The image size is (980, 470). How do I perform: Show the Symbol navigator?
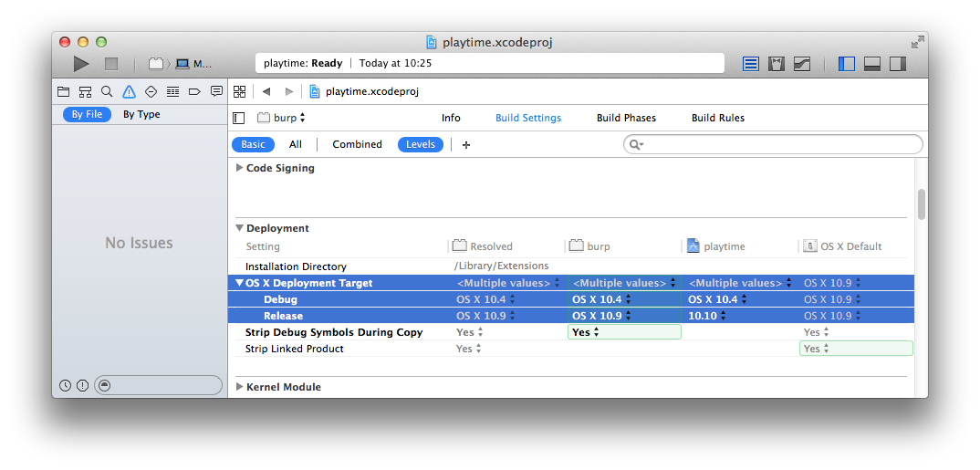pyautogui.click(x=85, y=92)
